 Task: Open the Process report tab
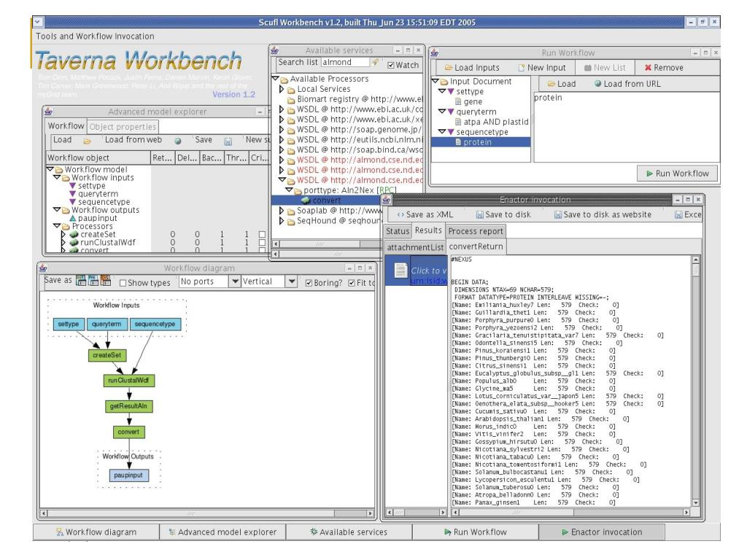point(476,231)
